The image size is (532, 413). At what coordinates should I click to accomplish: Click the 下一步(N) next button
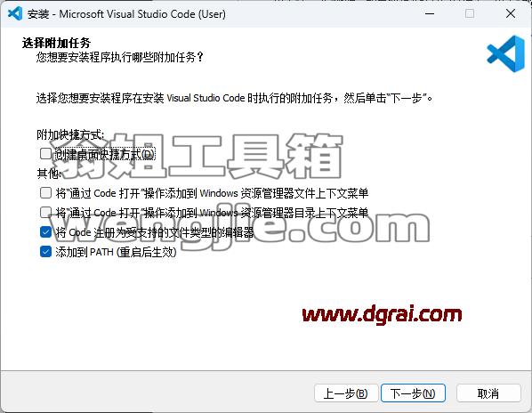(x=413, y=393)
